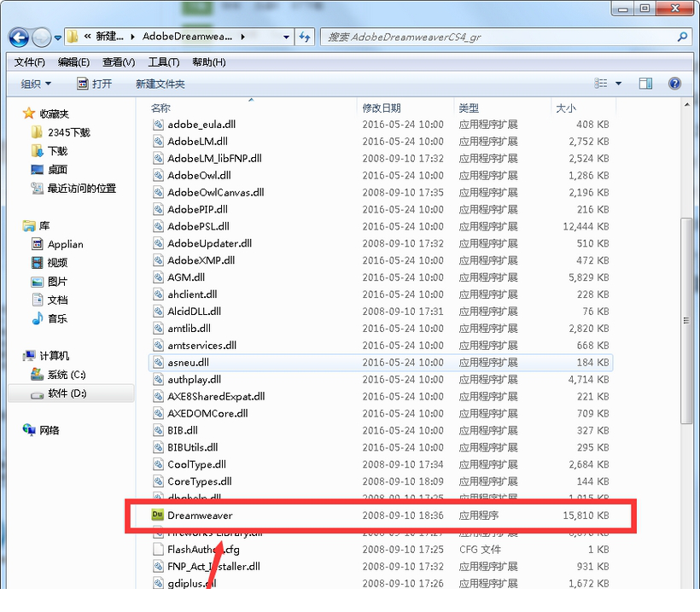Sort by 大小 column header
700x612 pixels.
point(566,108)
